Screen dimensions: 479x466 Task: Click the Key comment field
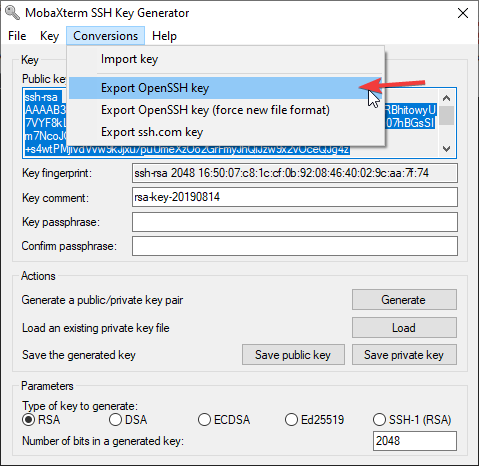[x=295, y=197]
